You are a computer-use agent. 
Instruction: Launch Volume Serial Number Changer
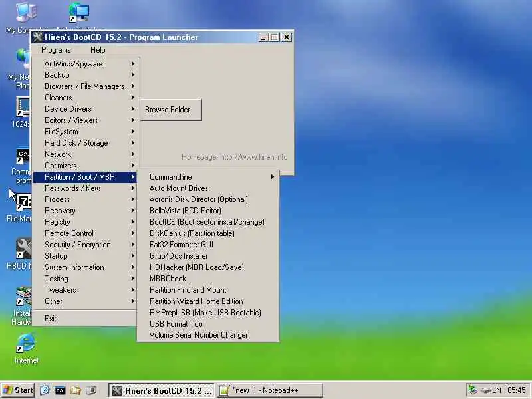(208, 335)
